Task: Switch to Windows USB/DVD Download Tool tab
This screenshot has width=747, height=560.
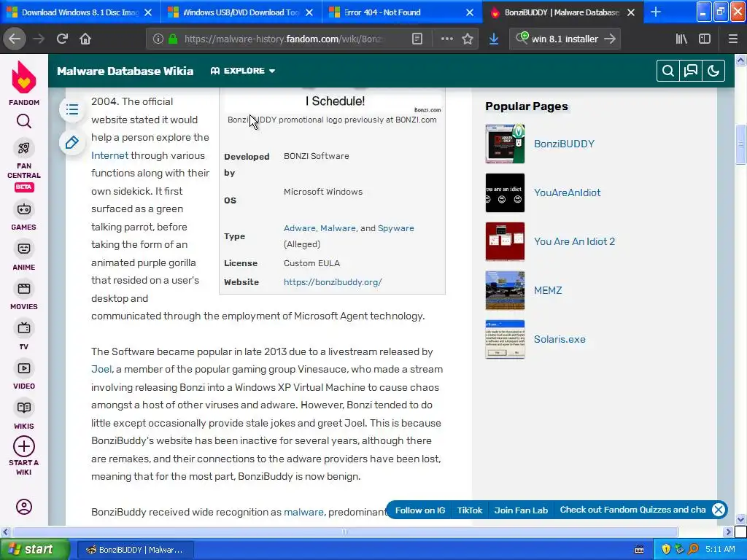Action: tap(241, 12)
